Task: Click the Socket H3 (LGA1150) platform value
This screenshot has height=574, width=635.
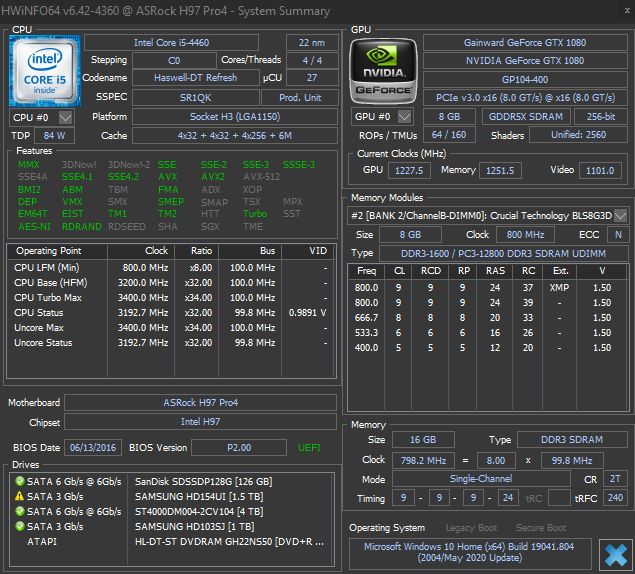Action: [235, 117]
